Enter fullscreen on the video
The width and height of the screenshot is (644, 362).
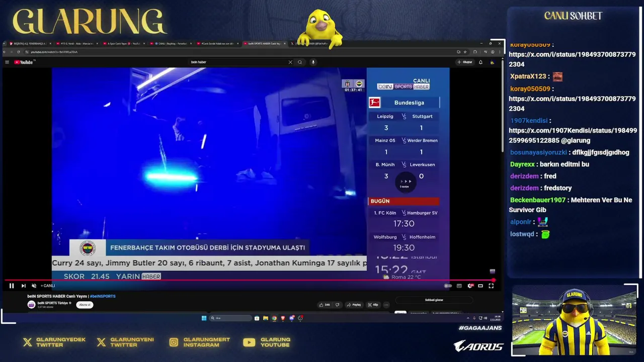tap(491, 286)
